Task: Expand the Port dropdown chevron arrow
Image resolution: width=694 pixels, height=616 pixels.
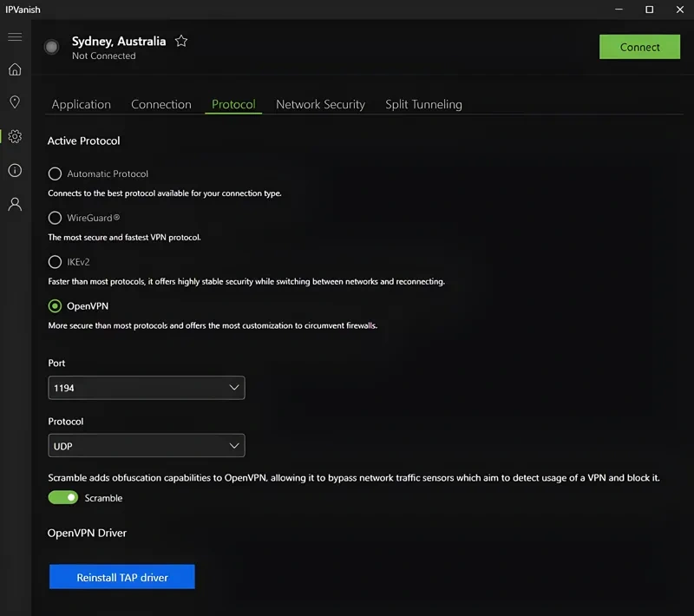Action: [233, 388]
